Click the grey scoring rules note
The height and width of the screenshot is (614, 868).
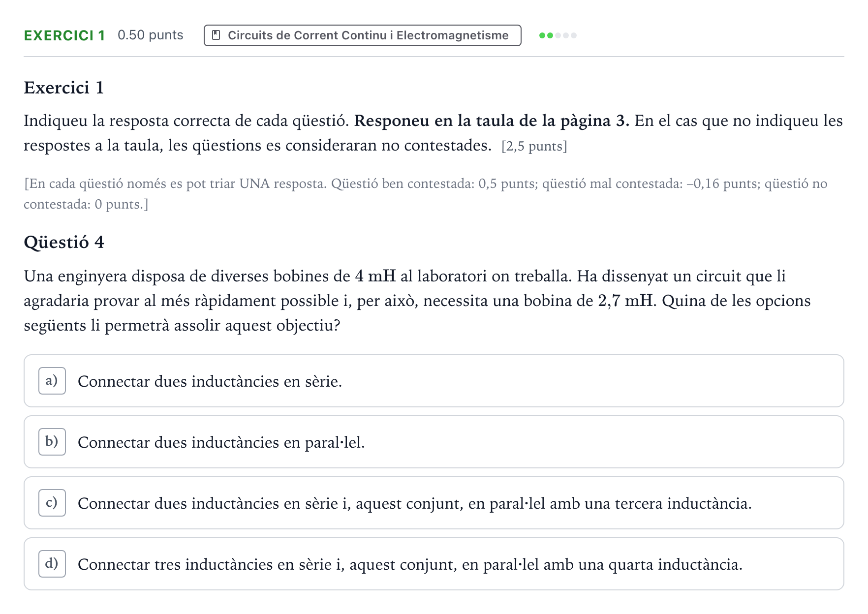coord(426,194)
